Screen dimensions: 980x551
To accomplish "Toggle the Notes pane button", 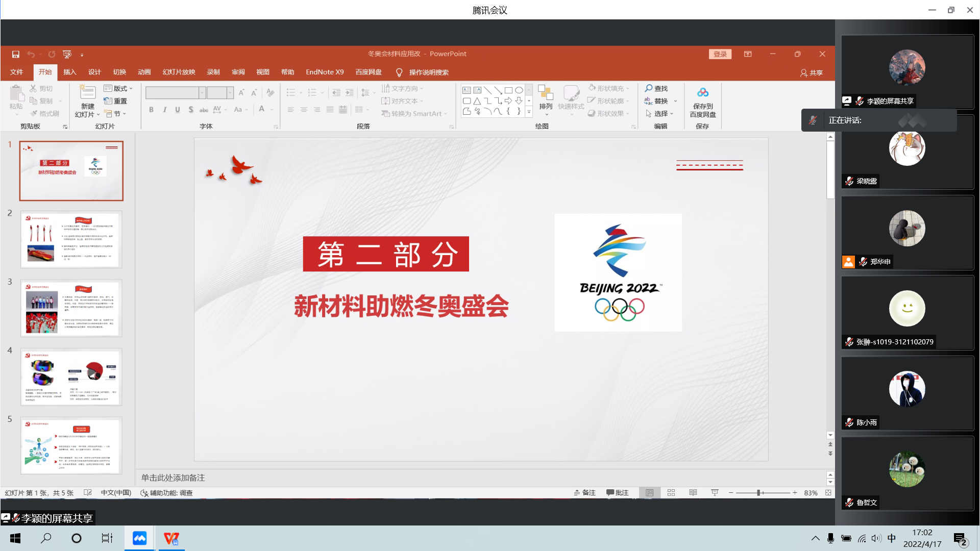I will click(x=585, y=493).
